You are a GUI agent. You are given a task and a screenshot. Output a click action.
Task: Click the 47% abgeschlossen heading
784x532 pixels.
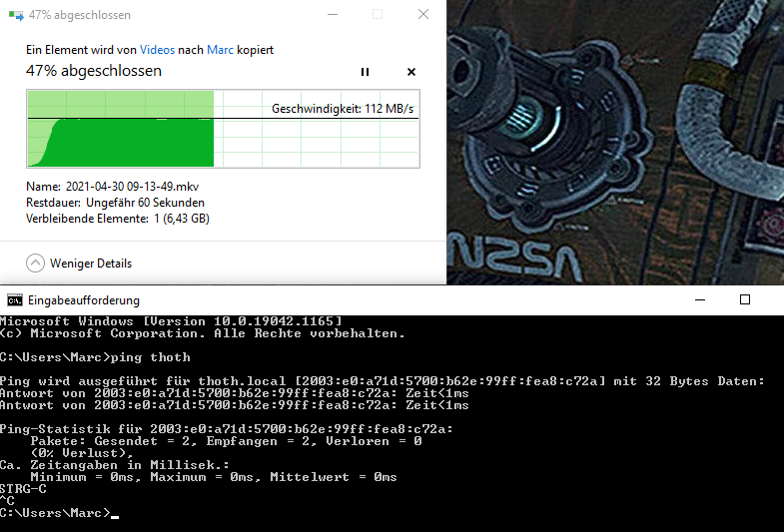[94, 71]
